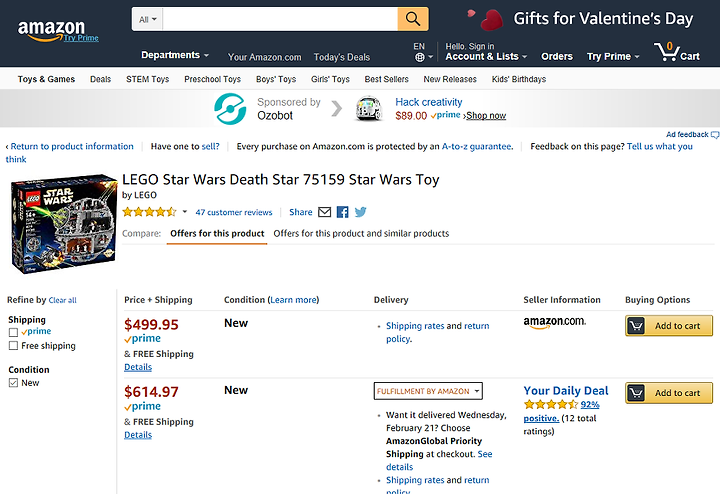The height and width of the screenshot is (494, 720).
Task: Switch to Offers for similar products tab
Action: [361, 234]
